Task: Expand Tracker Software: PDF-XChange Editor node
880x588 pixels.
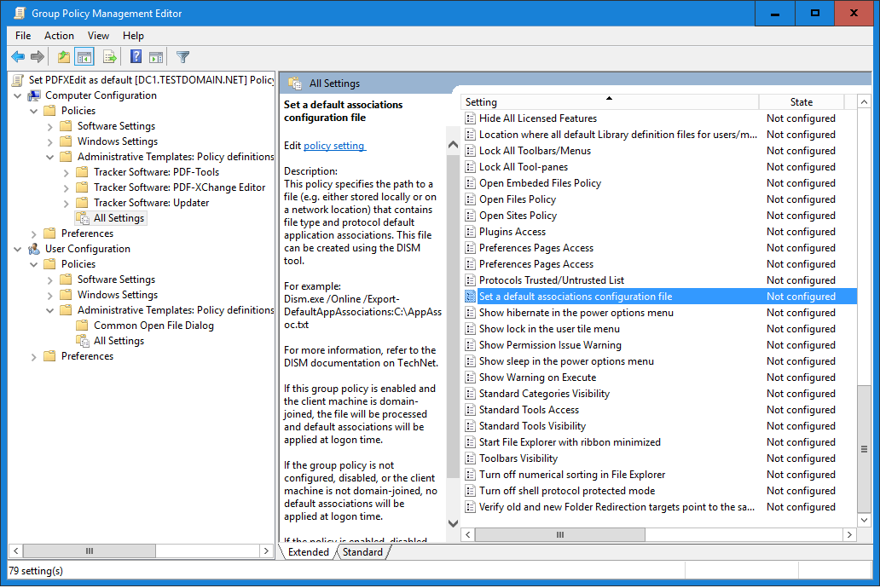Action: pyautogui.click(x=67, y=188)
